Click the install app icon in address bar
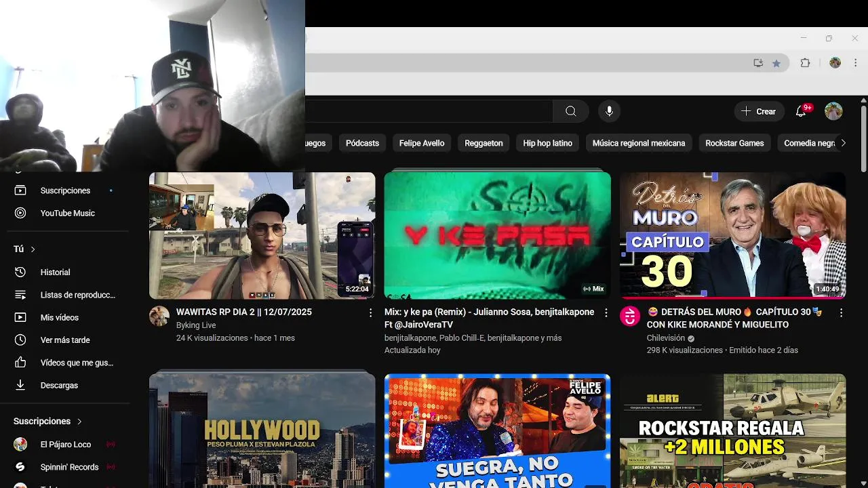This screenshot has height=488, width=868. [758, 63]
